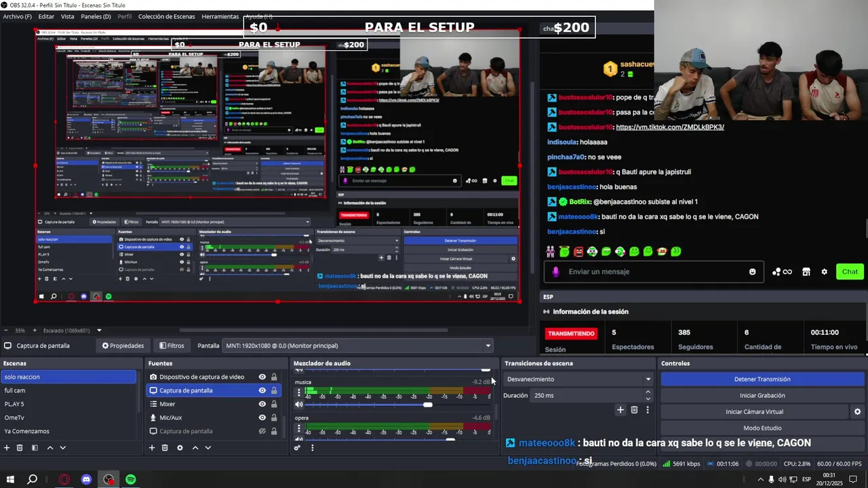The width and height of the screenshot is (868, 488).
Task: Toggle lock on selected Captura de pantalla
Action: coord(274,390)
